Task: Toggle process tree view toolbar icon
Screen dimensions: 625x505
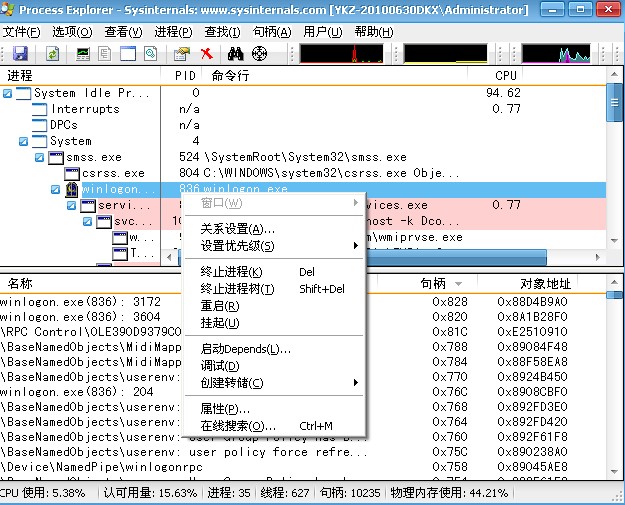Action: 104,53
